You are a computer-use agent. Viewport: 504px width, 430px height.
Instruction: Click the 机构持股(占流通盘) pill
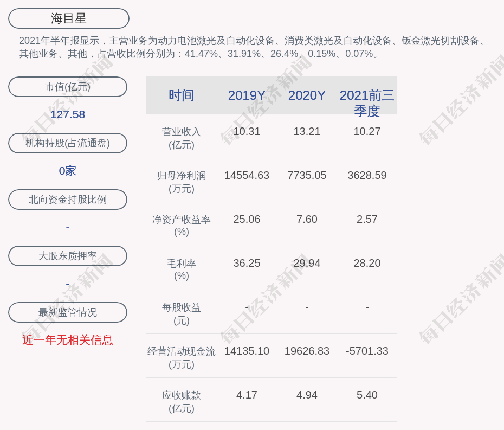[x=68, y=143]
